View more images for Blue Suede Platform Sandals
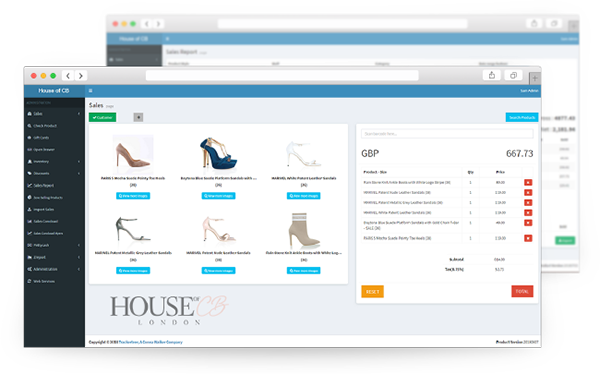This screenshot has width=600, height=374. click(x=218, y=196)
